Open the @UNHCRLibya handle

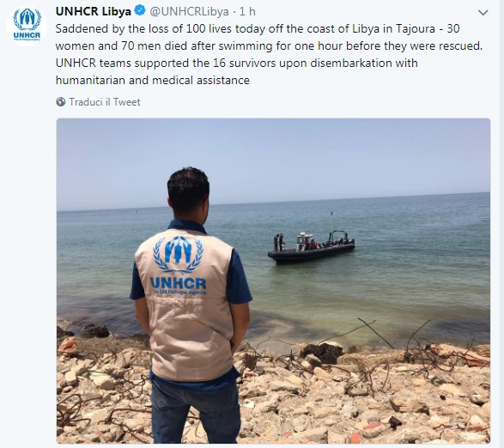[x=189, y=11]
